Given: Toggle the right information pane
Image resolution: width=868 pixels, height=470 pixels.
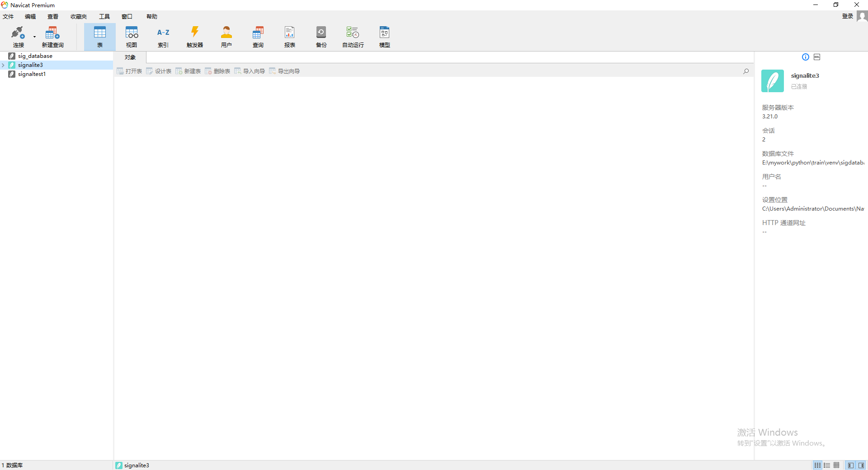Looking at the screenshot, I should click(861, 465).
